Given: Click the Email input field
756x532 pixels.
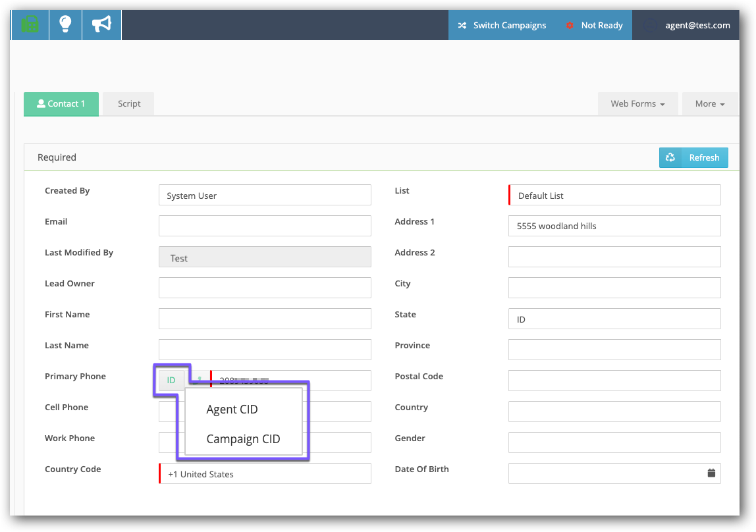Looking at the screenshot, I should tap(265, 226).
